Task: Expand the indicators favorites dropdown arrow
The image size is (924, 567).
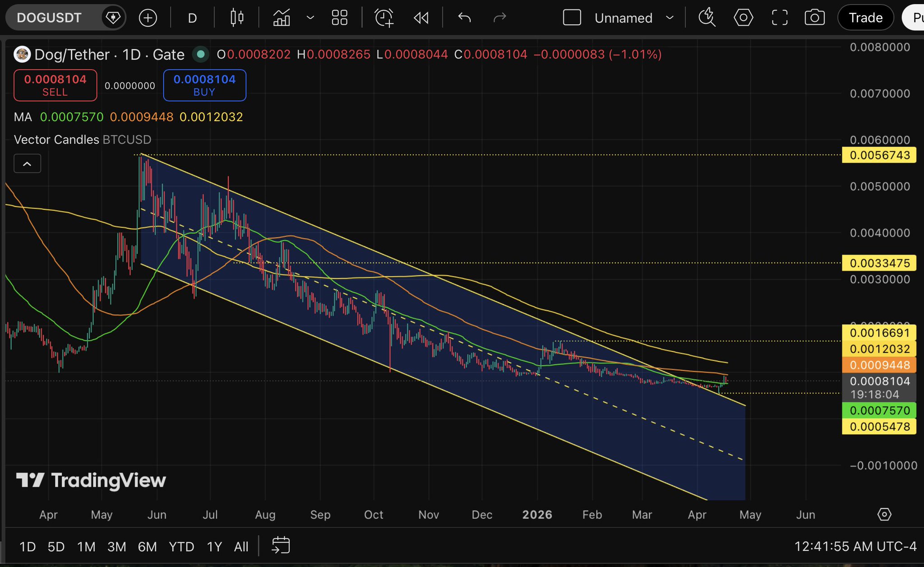Action: 310,18
